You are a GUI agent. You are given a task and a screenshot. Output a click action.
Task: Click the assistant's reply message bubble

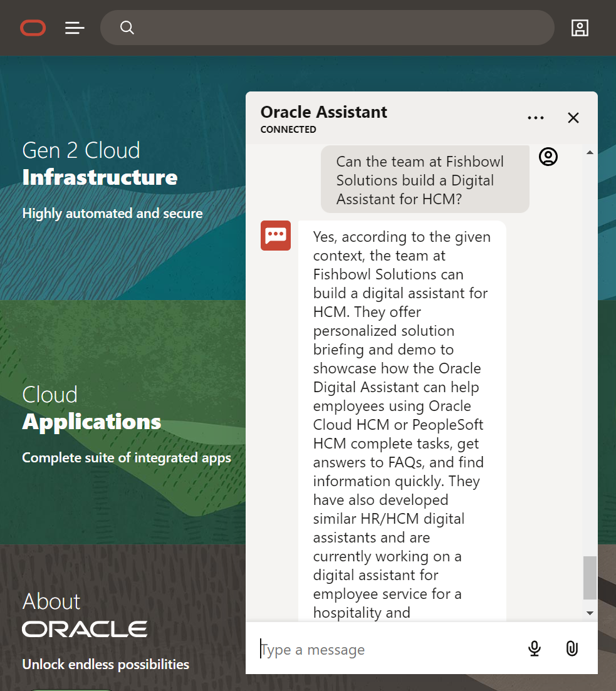pyautogui.click(x=402, y=421)
